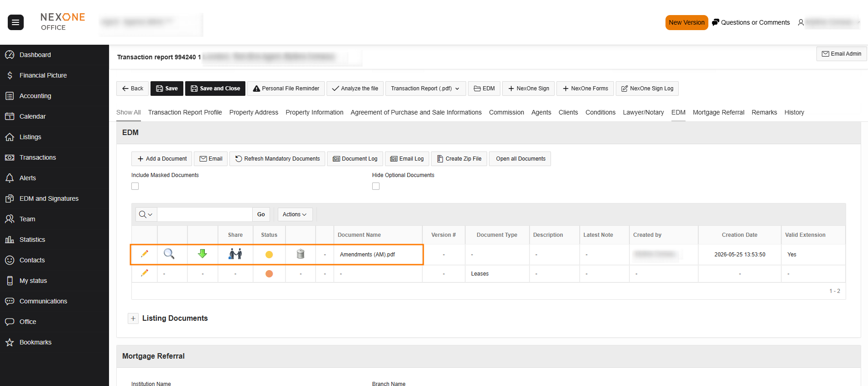Preview Amendments (AM).pdf with magnifier icon
This screenshot has height=386, width=868.
tap(169, 254)
